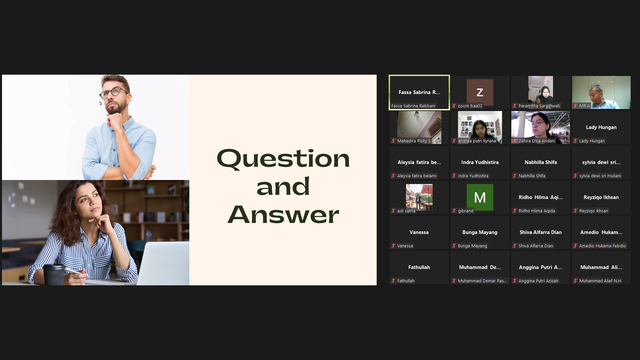The width and height of the screenshot is (640, 360).
Task: Click muted mic icon beside Lady Hungan label
Action: pos(576,141)
